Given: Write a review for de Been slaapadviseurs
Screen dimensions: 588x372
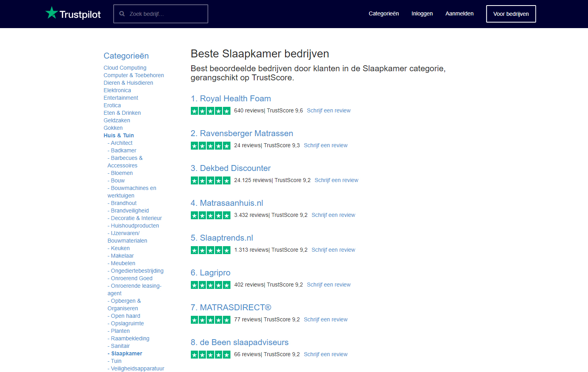Looking at the screenshot, I should 325,354.
